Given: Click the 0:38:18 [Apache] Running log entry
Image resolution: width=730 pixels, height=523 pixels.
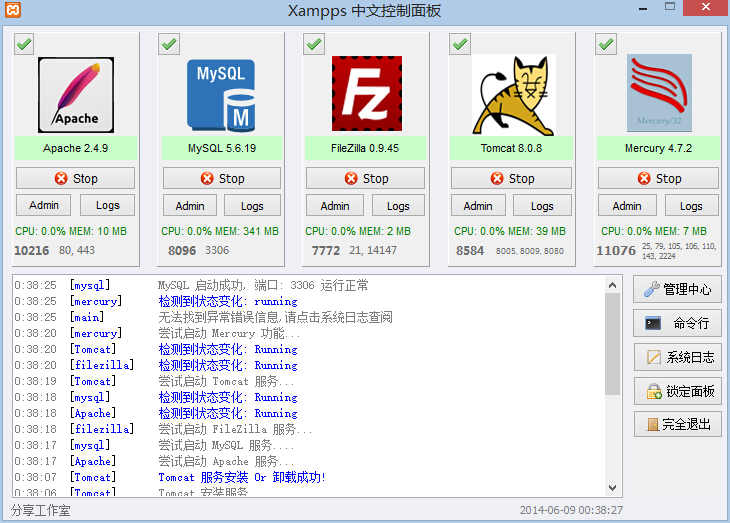Looking at the screenshot, I should [155, 413].
